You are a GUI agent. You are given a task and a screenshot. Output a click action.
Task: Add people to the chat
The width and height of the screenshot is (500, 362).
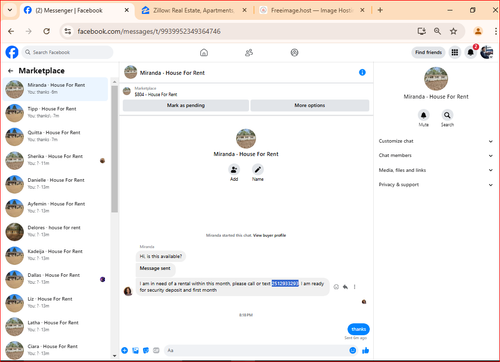234,170
